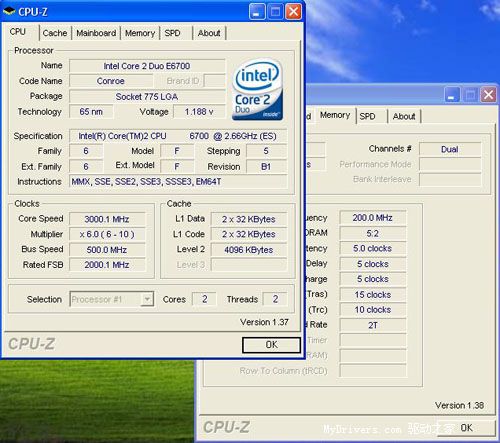Select the CPU tab
Image resolution: width=500 pixels, height=443 pixels.
click(x=18, y=32)
